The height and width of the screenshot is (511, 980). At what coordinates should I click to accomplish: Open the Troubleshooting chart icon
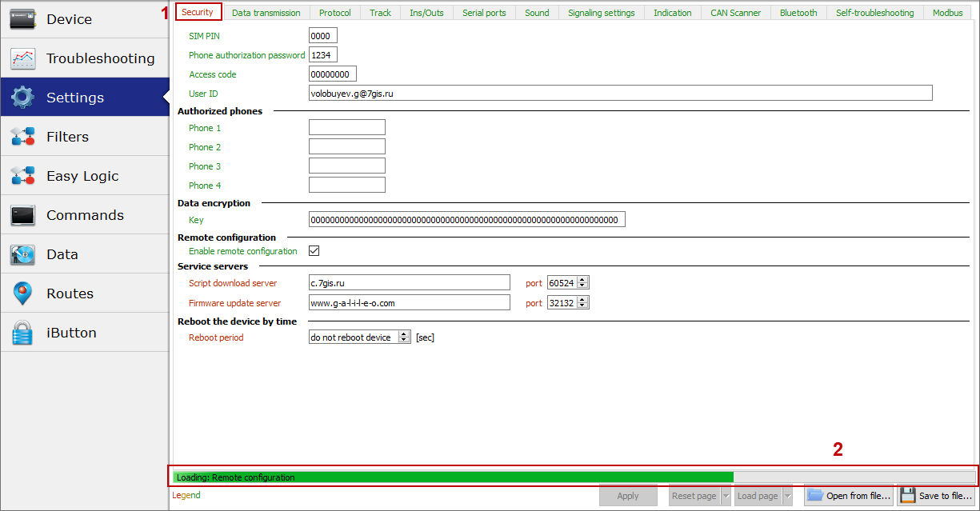tap(22, 58)
